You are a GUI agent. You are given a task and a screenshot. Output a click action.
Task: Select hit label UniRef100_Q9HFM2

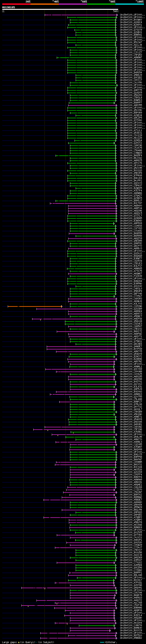tap(131, 243)
